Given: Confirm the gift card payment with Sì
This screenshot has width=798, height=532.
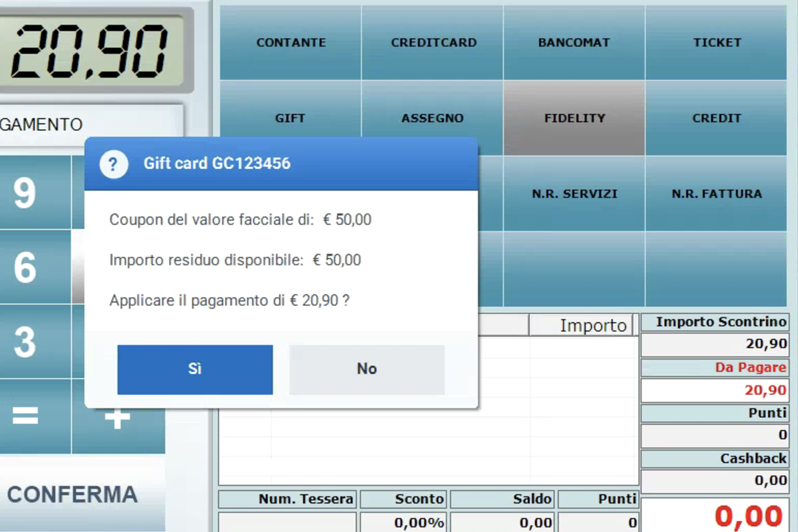Looking at the screenshot, I should point(195,370).
